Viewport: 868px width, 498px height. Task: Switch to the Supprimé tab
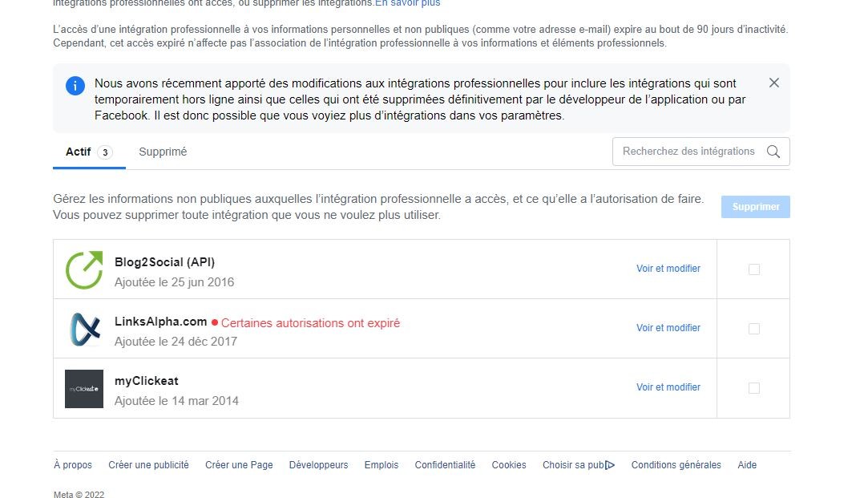click(163, 152)
